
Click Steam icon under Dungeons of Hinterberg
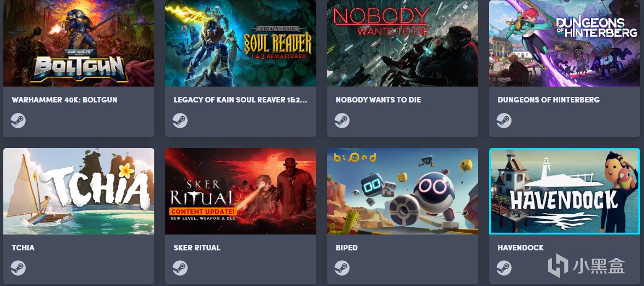point(503,121)
